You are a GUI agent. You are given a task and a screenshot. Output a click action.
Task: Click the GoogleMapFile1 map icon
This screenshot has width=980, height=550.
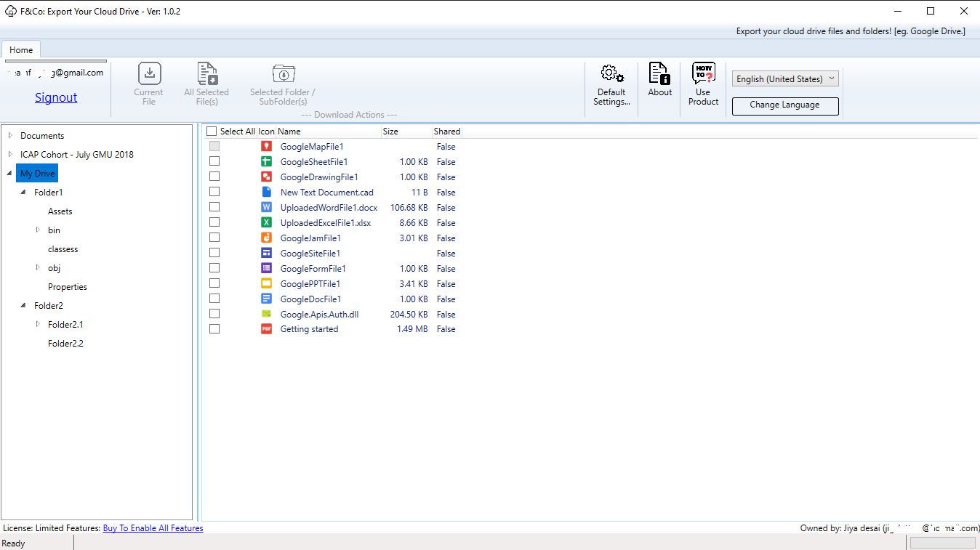tap(266, 147)
